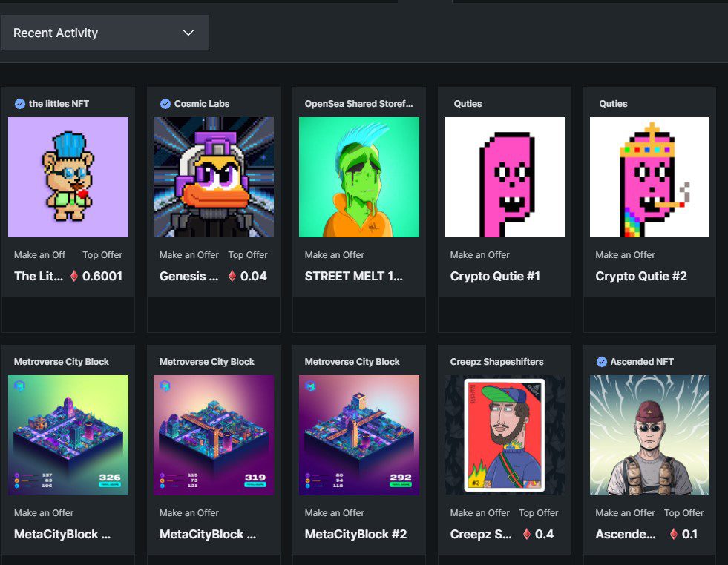Make an Offer on STREET MELT
The height and width of the screenshot is (565, 728).
point(334,254)
